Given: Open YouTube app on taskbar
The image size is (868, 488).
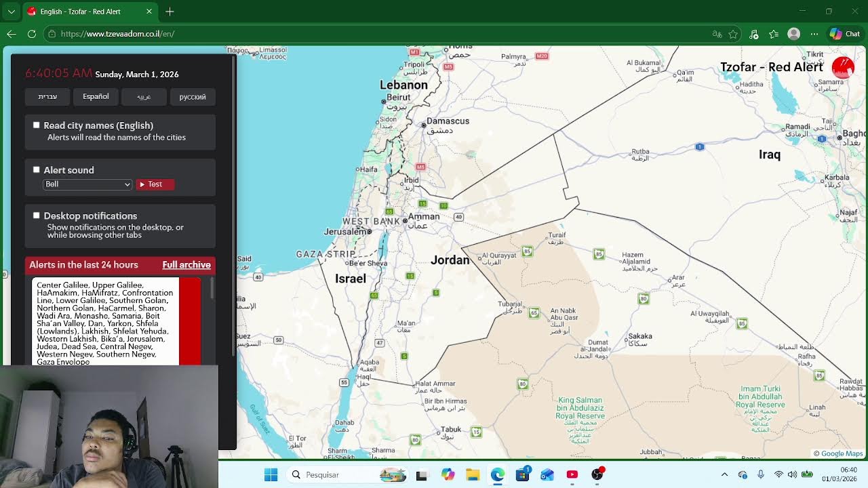Looking at the screenshot, I should click(572, 475).
